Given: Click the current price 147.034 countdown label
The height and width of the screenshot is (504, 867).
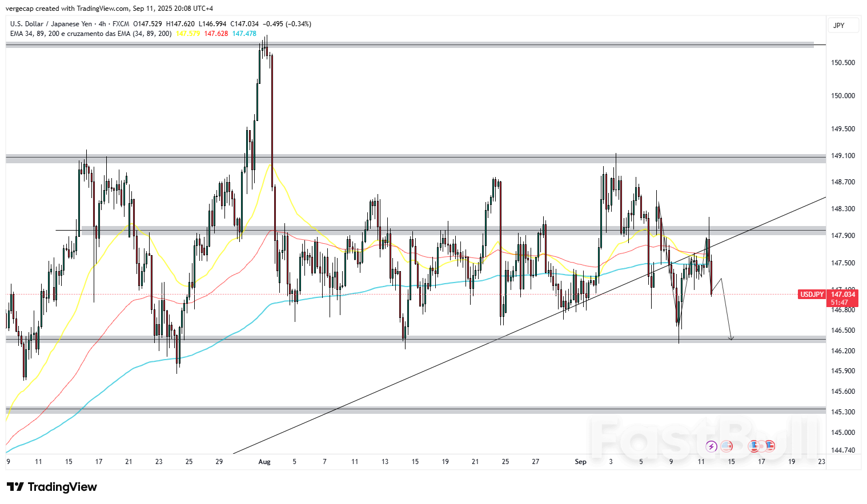Looking at the screenshot, I should (x=842, y=298).
